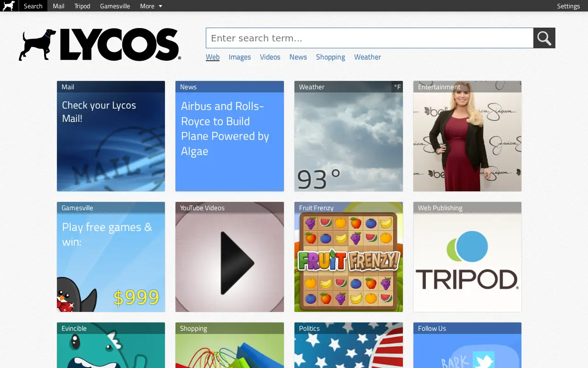Toggle the °F temperature unit

coord(397,87)
